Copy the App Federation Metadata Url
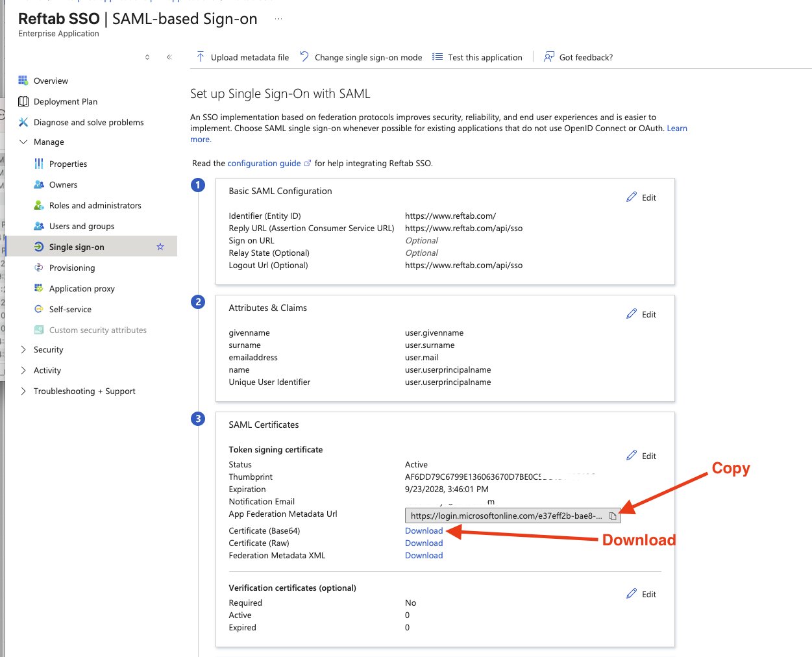Viewport: 812px width, 657px height. [613, 515]
